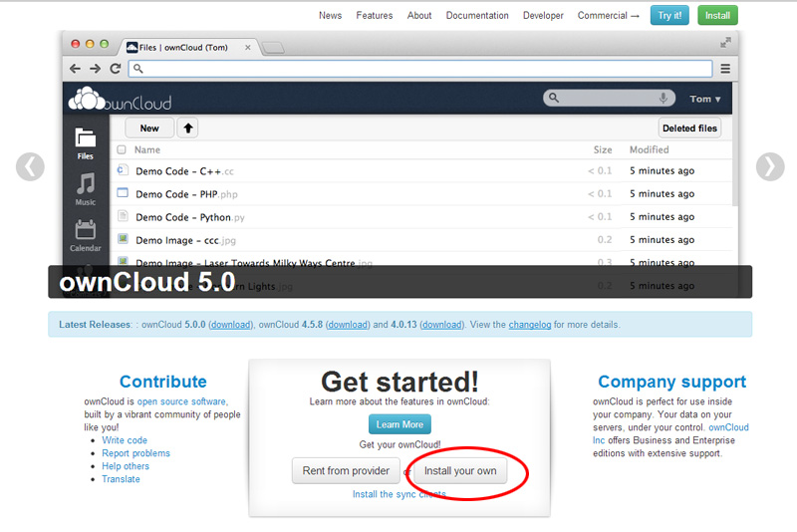Download ownCloud 5.0.0

[x=231, y=325]
